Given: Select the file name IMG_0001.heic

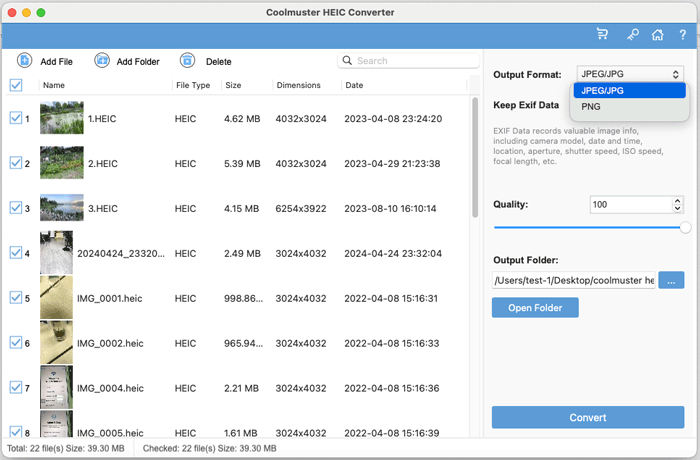Looking at the screenshot, I should [x=109, y=298].
